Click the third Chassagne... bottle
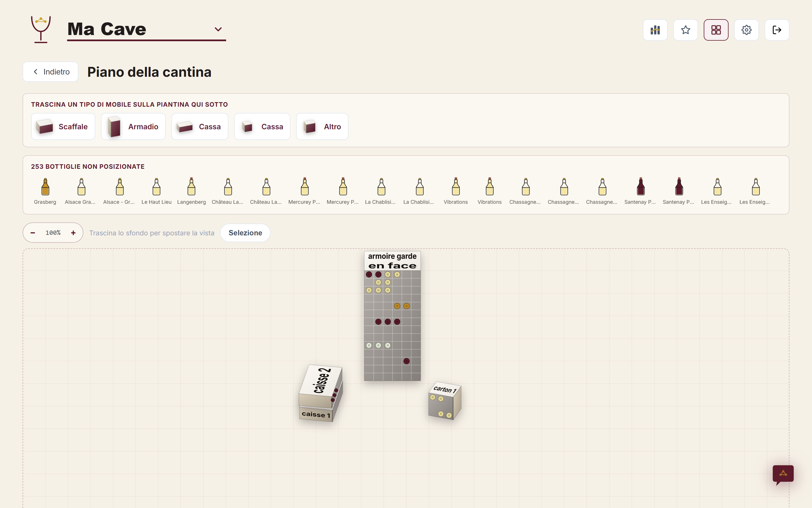812x508 pixels. pos(602,191)
